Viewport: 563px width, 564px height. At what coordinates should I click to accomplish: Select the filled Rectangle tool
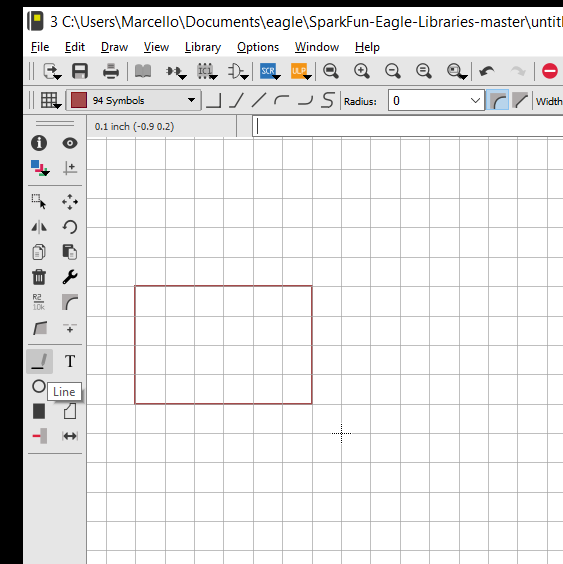tap(39, 411)
